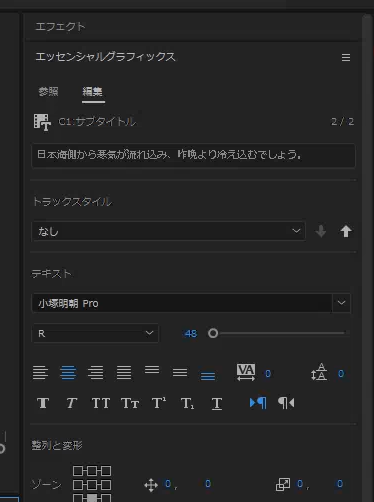Toggle subscript style
The image size is (374, 502).
point(188,404)
